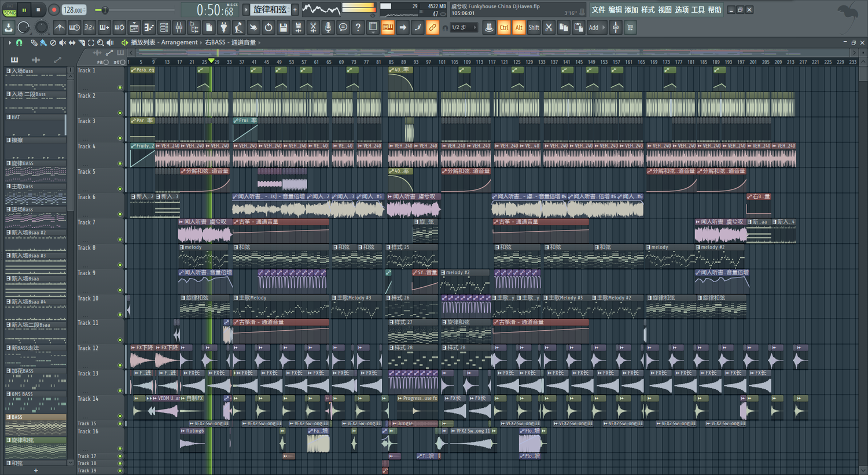868x475 pixels.
Task: Open playlist options menu arrow at top-left
Action: pyautogui.click(x=9, y=42)
